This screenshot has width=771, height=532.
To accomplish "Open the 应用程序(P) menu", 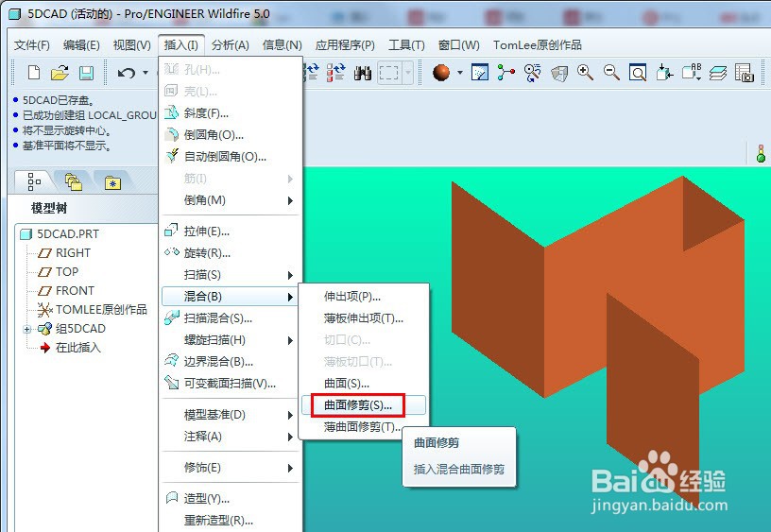I will 345,45.
